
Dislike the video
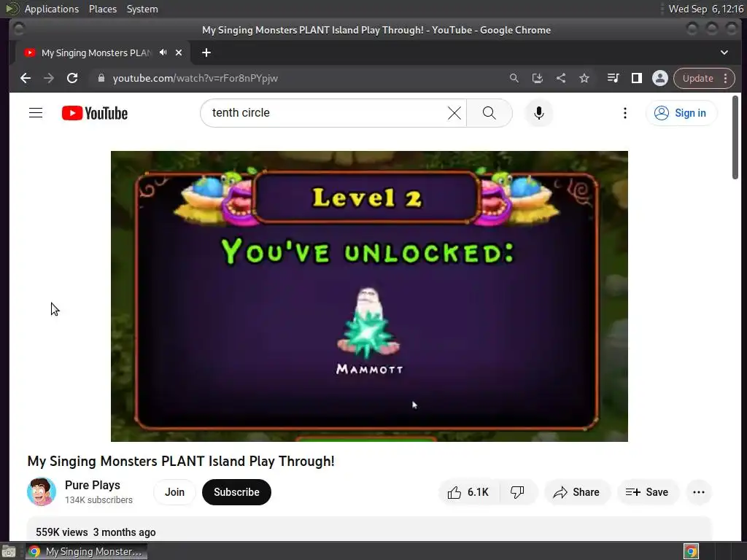[519, 492]
